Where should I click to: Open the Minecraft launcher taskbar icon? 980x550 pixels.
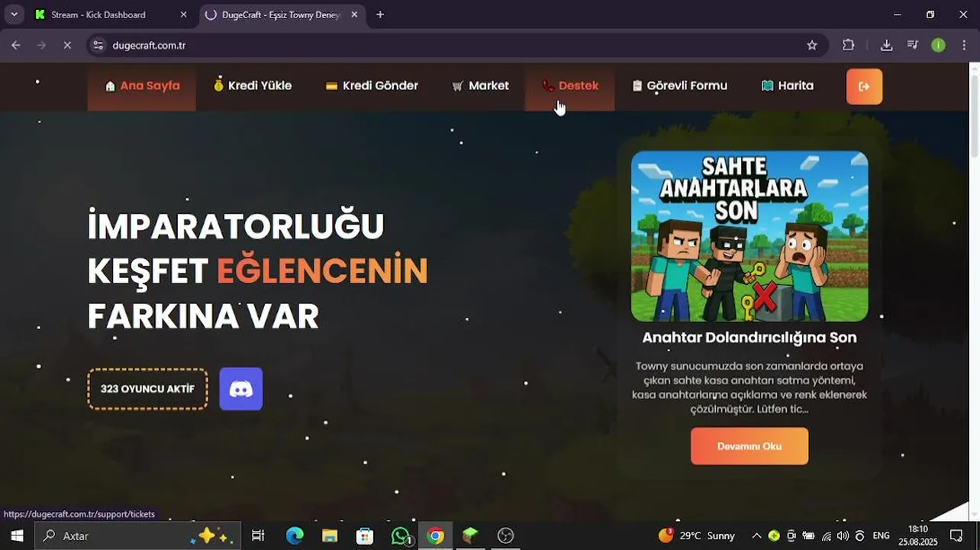click(470, 536)
